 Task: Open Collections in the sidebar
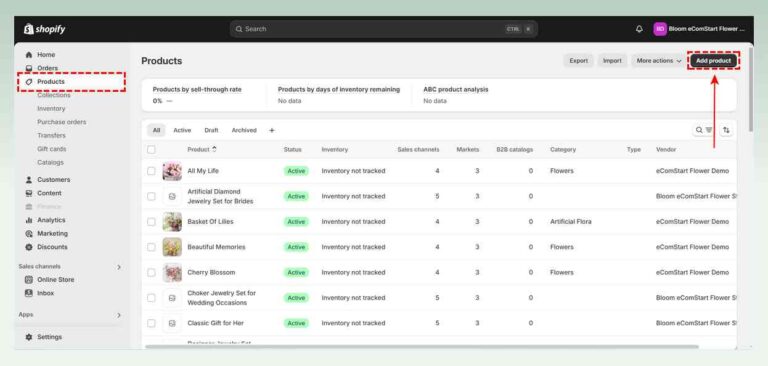tap(54, 95)
